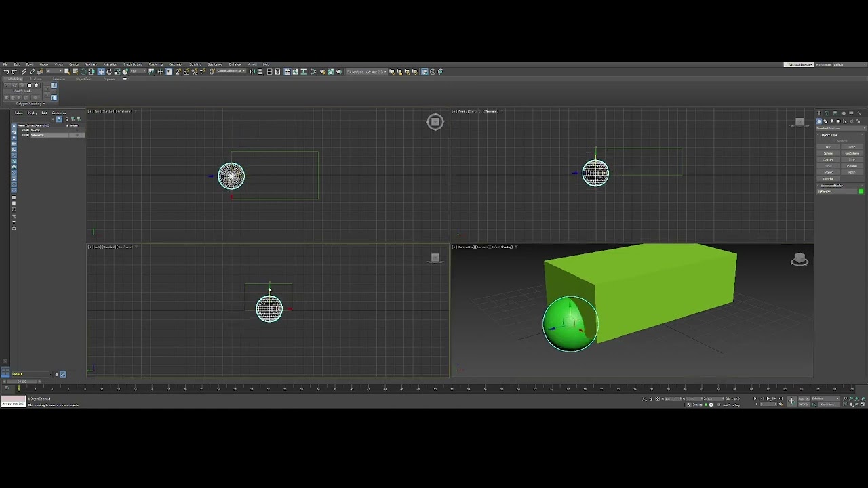Select the Lights category icon
This screenshot has height=488, width=868.
[832, 121]
